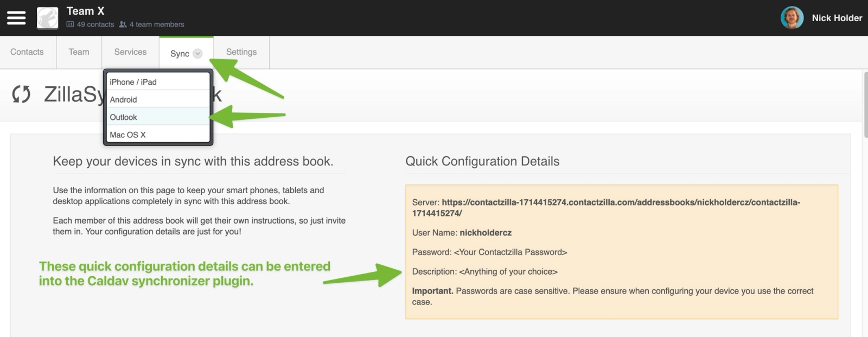This screenshot has height=337, width=868.
Task: Select Mac OS X sync option
Action: tap(128, 135)
